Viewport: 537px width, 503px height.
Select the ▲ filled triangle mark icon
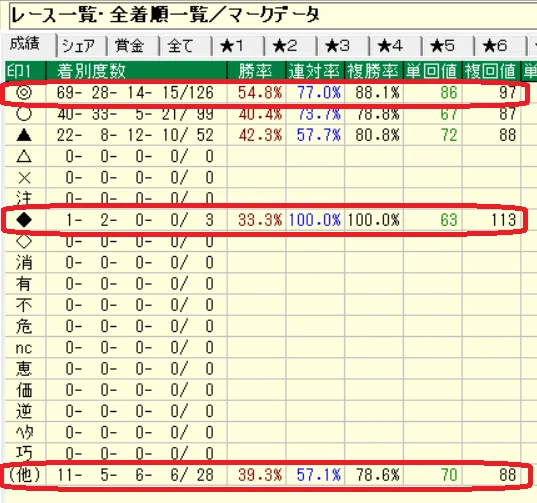coord(24,135)
